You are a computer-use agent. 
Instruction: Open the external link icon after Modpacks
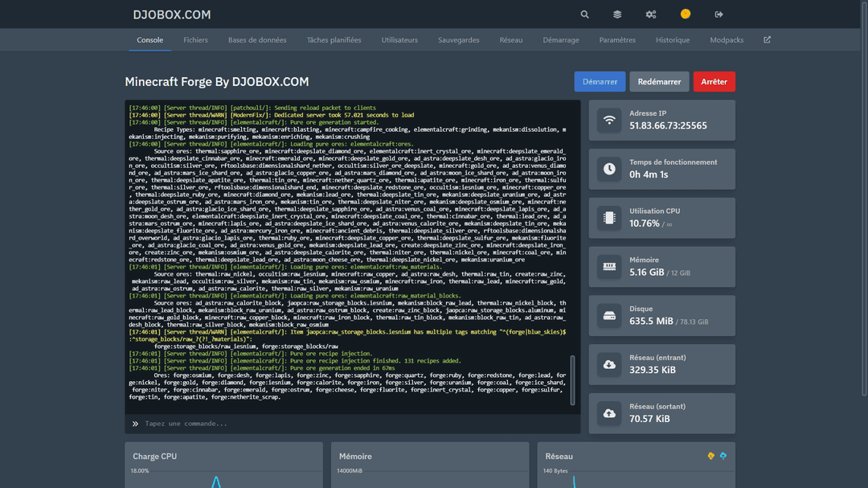[x=768, y=40]
